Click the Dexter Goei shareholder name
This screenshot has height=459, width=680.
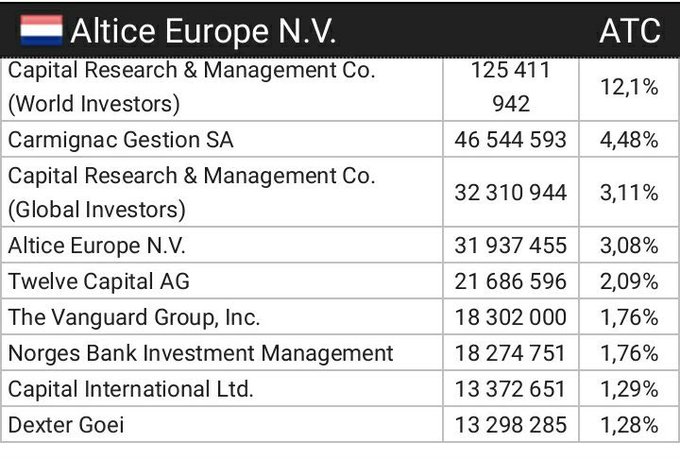pos(66,425)
